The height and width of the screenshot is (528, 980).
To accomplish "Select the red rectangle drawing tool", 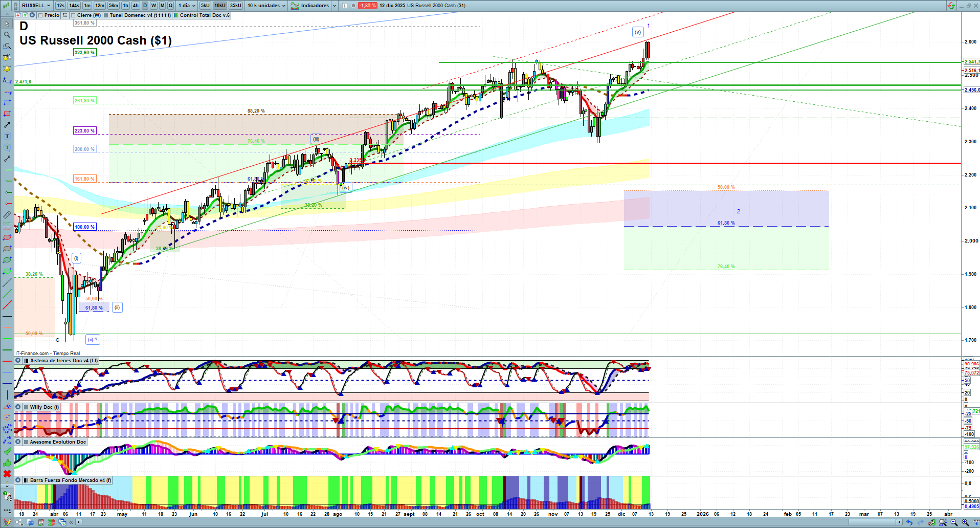I will point(7,114).
